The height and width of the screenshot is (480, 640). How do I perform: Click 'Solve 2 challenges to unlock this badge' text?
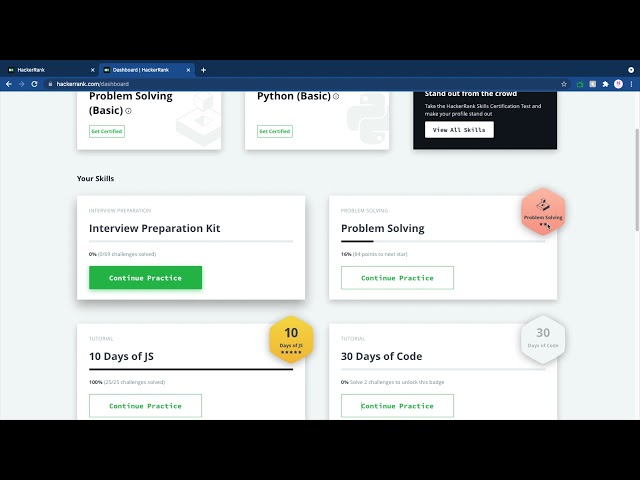397,382
